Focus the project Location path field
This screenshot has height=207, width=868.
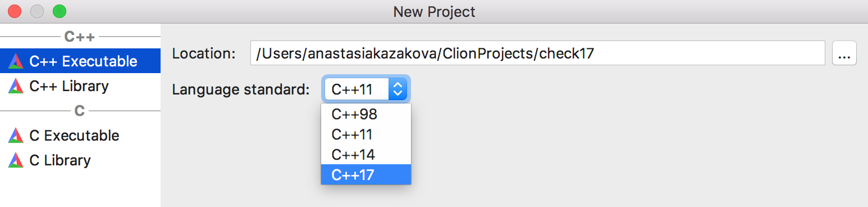[x=538, y=53]
